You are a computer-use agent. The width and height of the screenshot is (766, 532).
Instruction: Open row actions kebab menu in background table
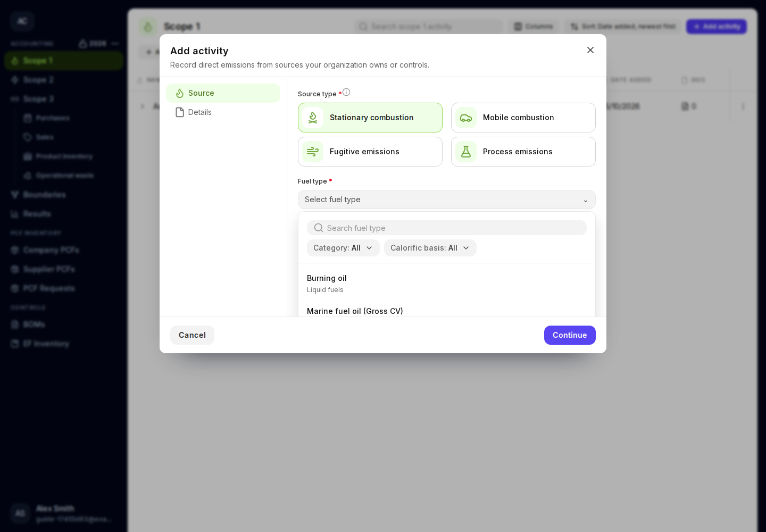point(743,106)
